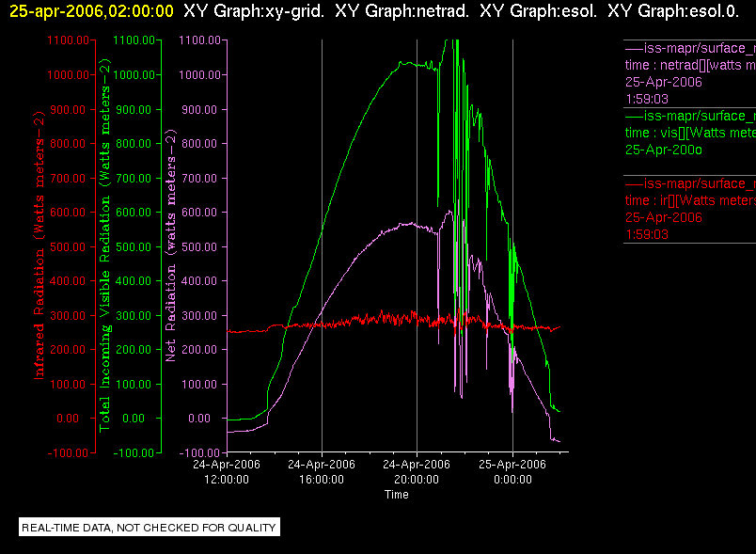Image resolution: width=756 pixels, height=554 pixels.
Task: Click the violet 600.00 axis tick value
Action: pos(199,213)
